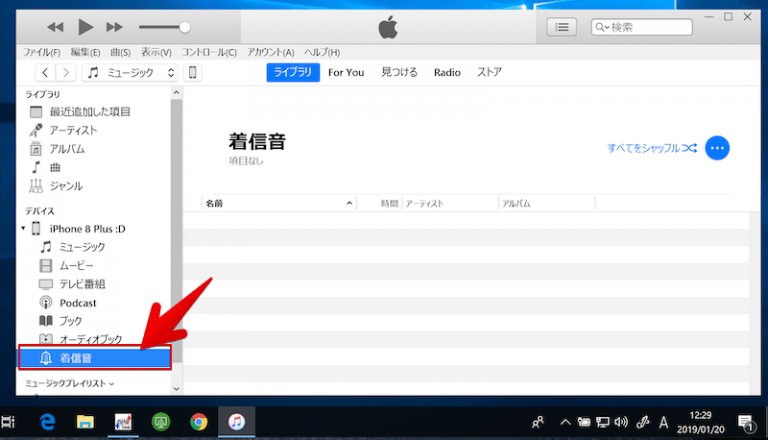Screen dimensions: 768x440
Task: Click the network tray icon
Action: pyautogui.click(x=602, y=422)
